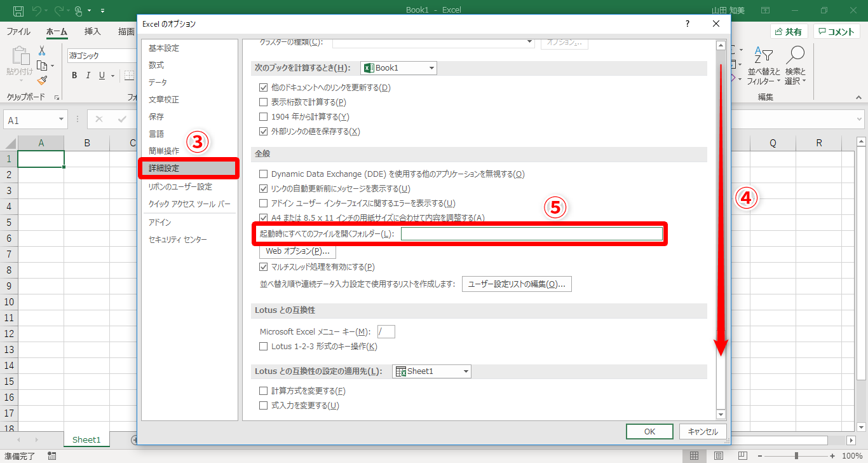Screen dimensions: 868x463
Task: Select the Sheet1 worksheet tab
Action: click(x=86, y=439)
